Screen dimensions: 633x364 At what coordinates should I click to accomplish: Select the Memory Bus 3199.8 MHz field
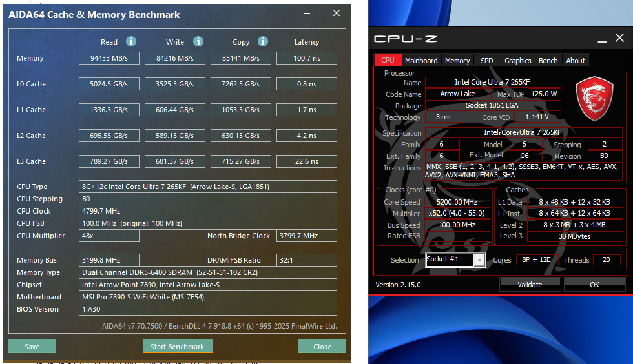point(109,260)
